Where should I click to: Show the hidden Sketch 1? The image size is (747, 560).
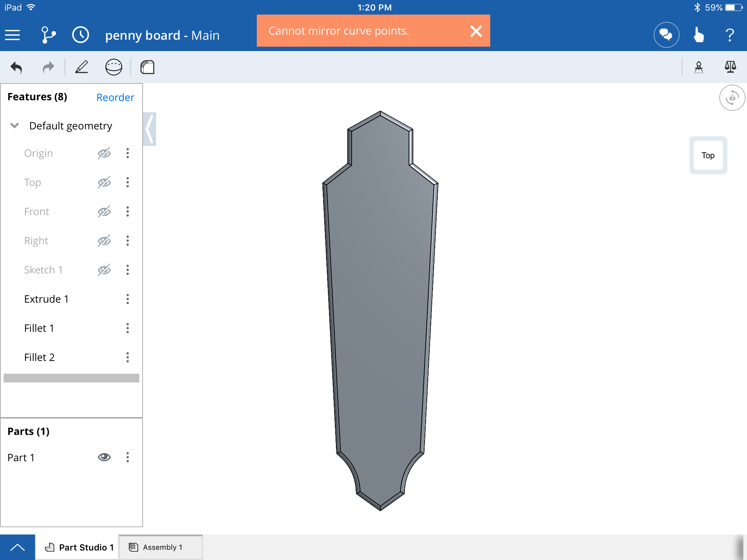pyautogui.click(x=104, y=270)
